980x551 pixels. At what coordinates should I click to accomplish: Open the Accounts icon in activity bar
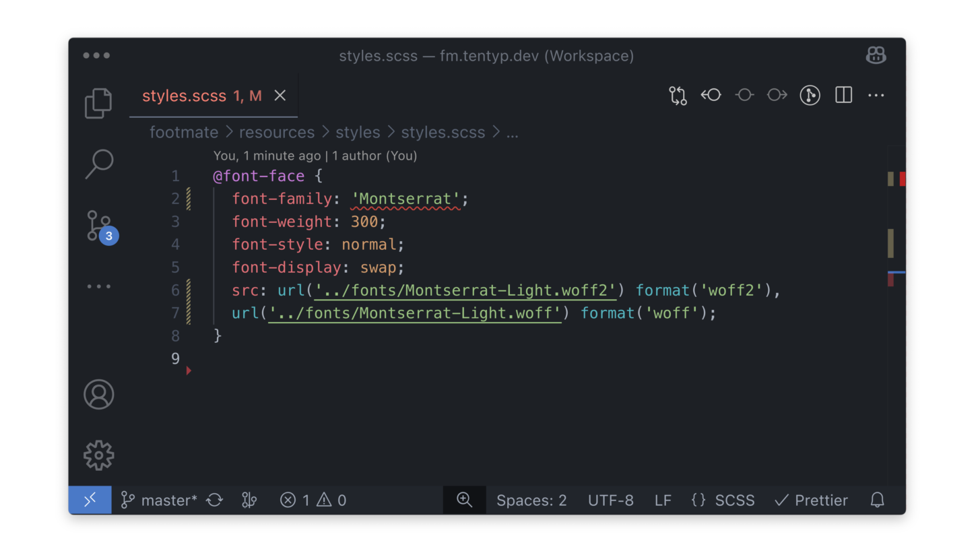(x=99, y=395)
